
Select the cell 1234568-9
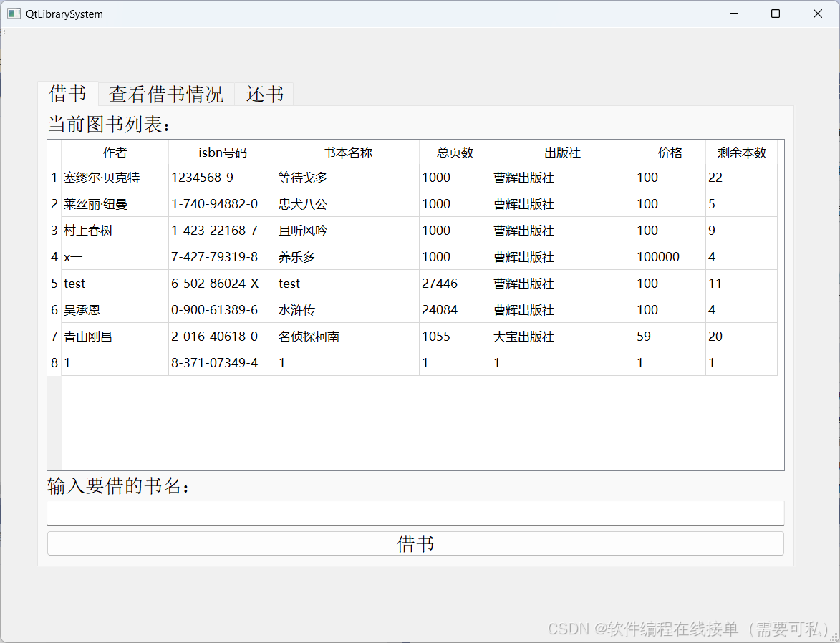(222, 178)
